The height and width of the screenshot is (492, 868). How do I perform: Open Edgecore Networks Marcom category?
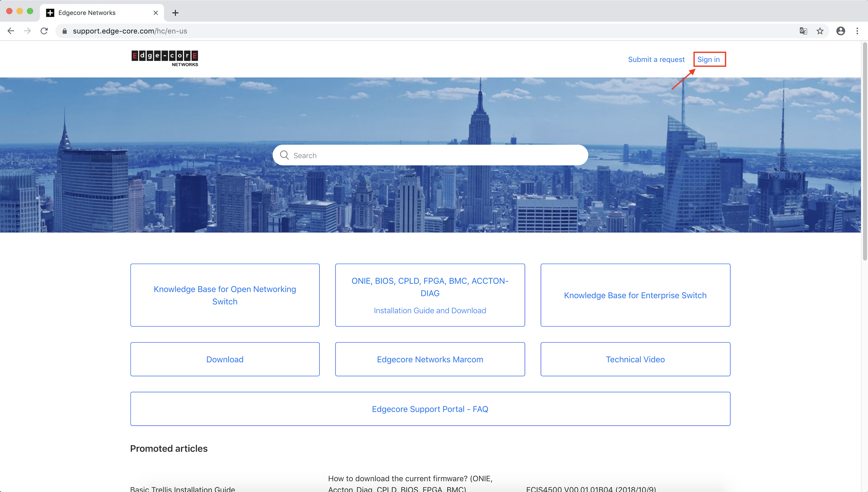430,359
